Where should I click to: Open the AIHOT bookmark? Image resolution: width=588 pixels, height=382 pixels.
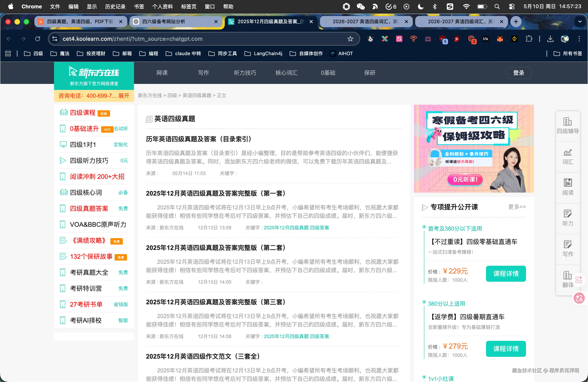(341, 54)
